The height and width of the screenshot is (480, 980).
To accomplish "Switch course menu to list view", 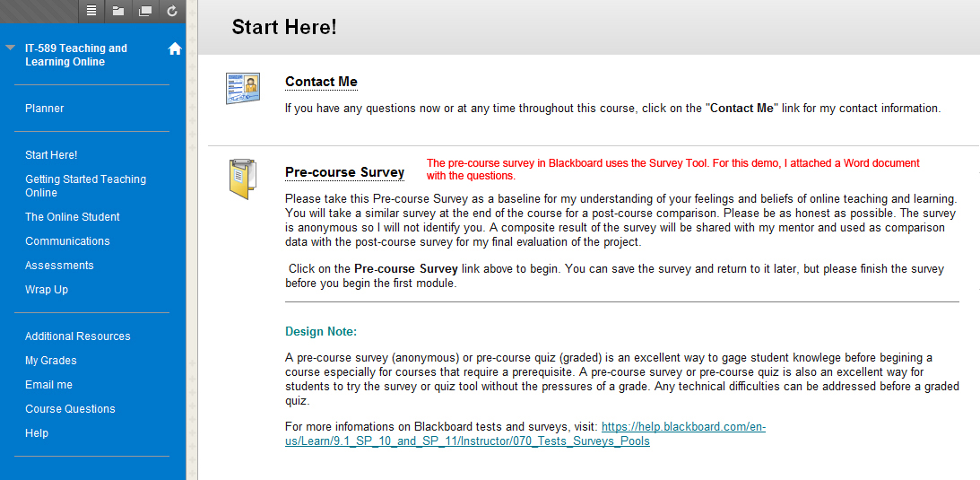I will (x=92, y=12).
